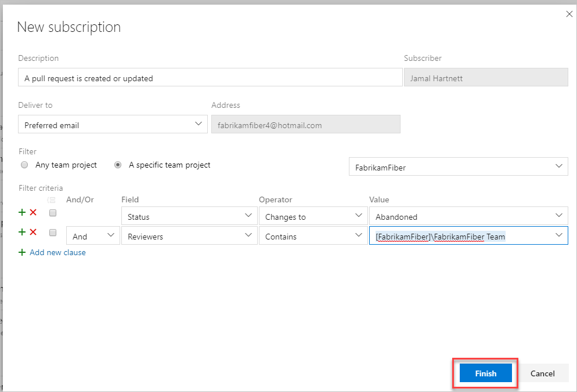
Task: Close the New subscription dialog
Action: pos(569,14)
